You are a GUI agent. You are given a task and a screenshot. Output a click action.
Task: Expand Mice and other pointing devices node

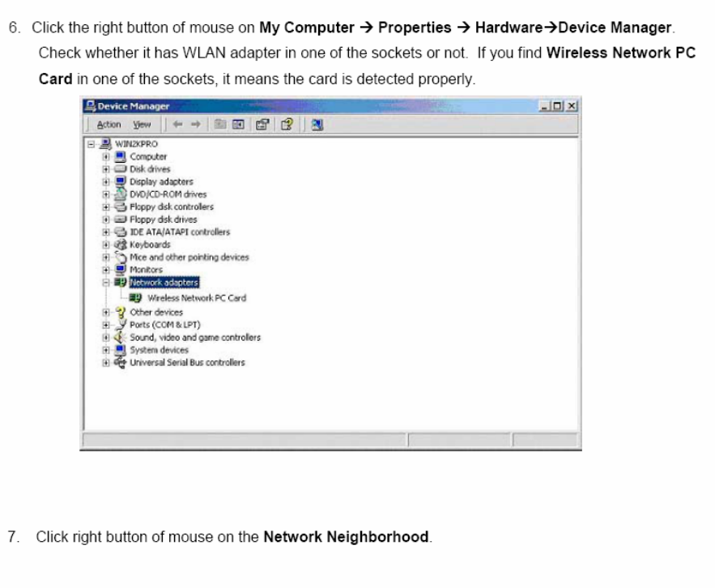pos(106,258)
